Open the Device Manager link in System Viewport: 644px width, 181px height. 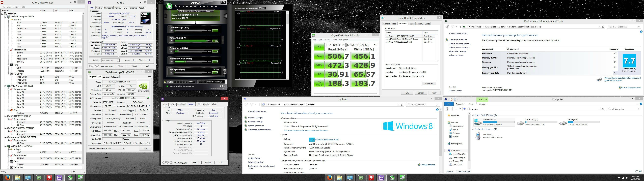(255, 117)
